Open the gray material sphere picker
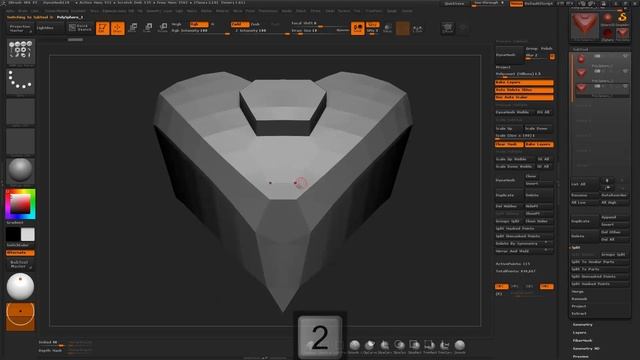This screenshot has height=360, width=640. tap(21, 170)
